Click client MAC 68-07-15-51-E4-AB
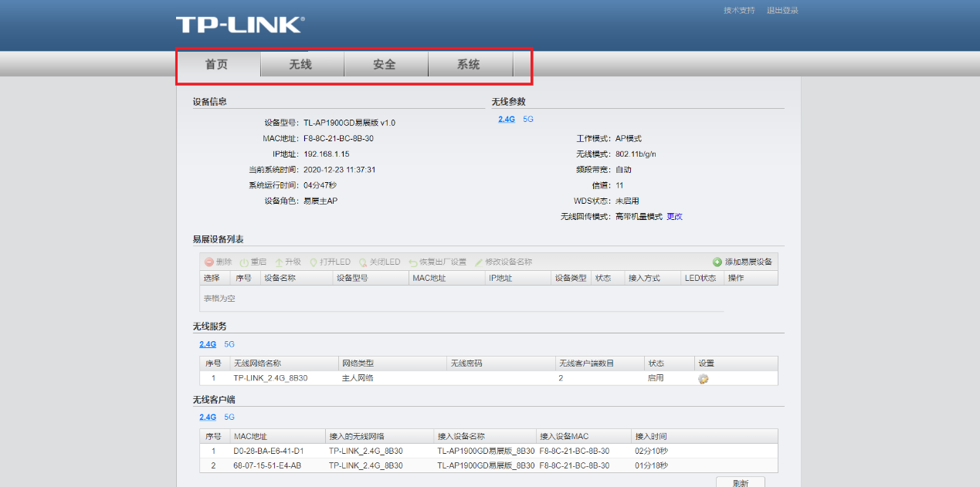This screenshot has height=487, width=980. click(x=268, y=465)
